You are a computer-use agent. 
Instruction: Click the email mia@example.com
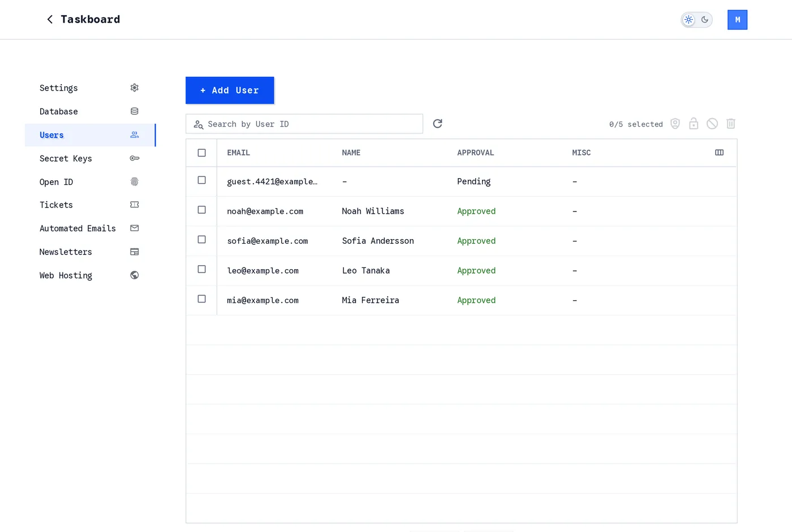[263, 301]
